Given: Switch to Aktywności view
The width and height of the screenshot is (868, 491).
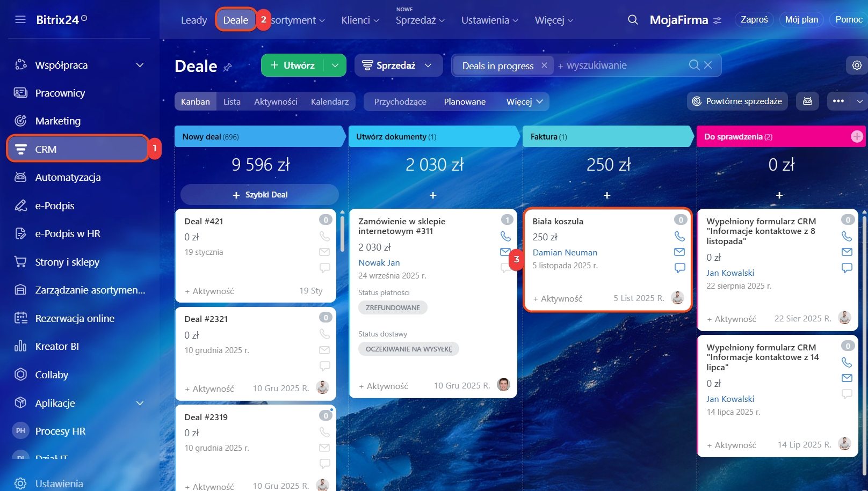Looking at the screenshot, I should (x=276, y=101).
